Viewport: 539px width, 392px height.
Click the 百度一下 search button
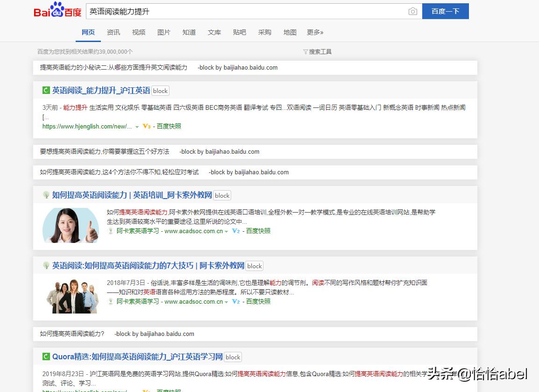[445, 11]
